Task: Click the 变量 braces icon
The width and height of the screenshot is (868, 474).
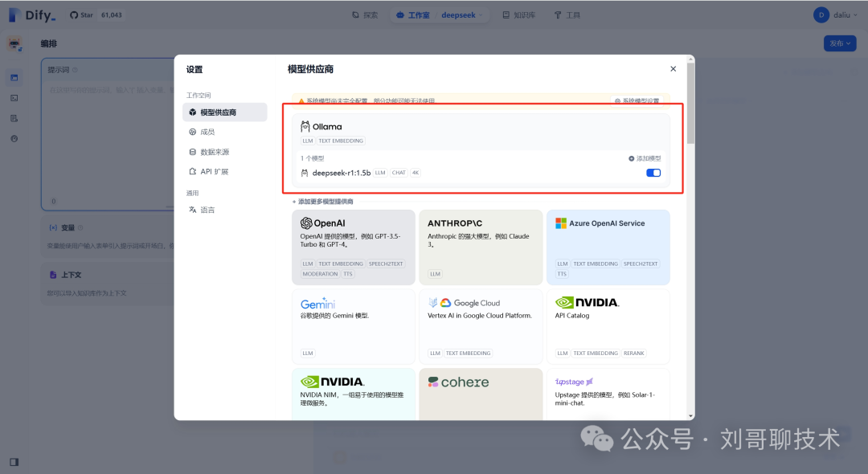Action: [x=53, y=227]
